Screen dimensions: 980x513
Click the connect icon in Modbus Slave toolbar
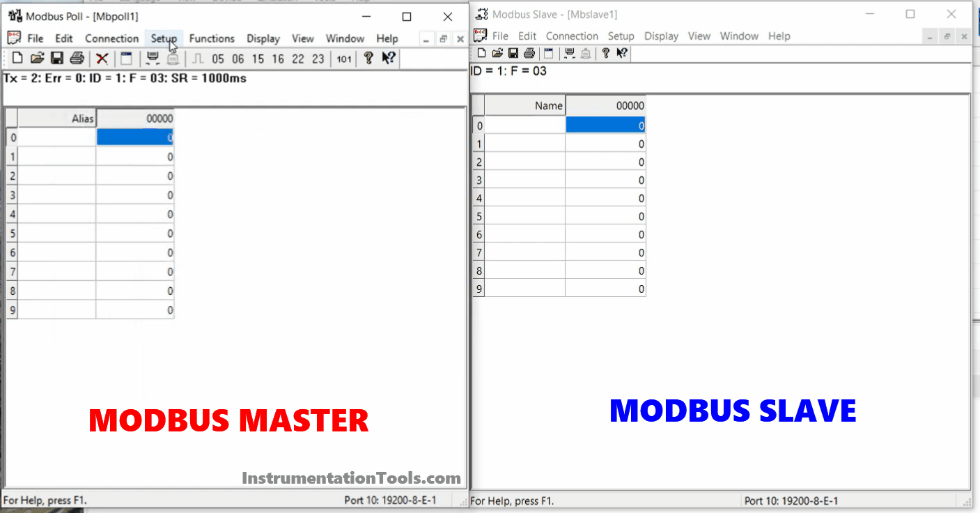(570, 53)
